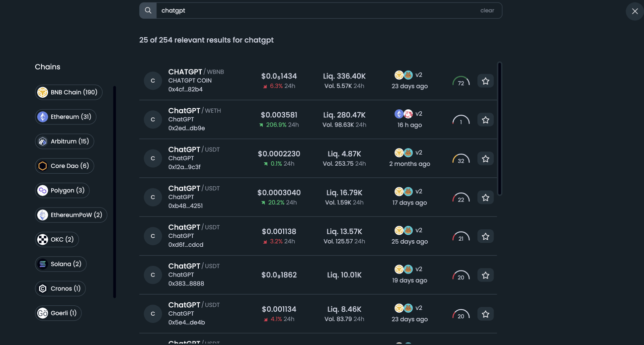644x345 pixels.
Task: Select the Polygon (3) chain filter
Action: point(62,190)
